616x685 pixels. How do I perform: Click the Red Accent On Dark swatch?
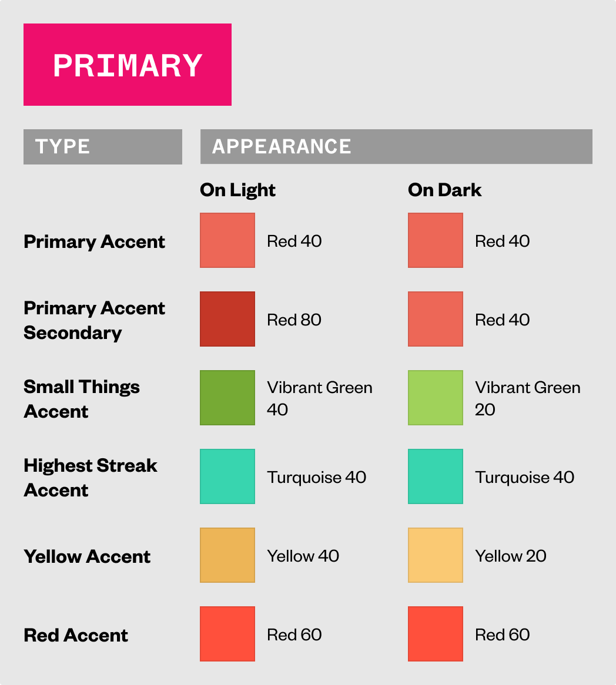click(x=436, y=634)
